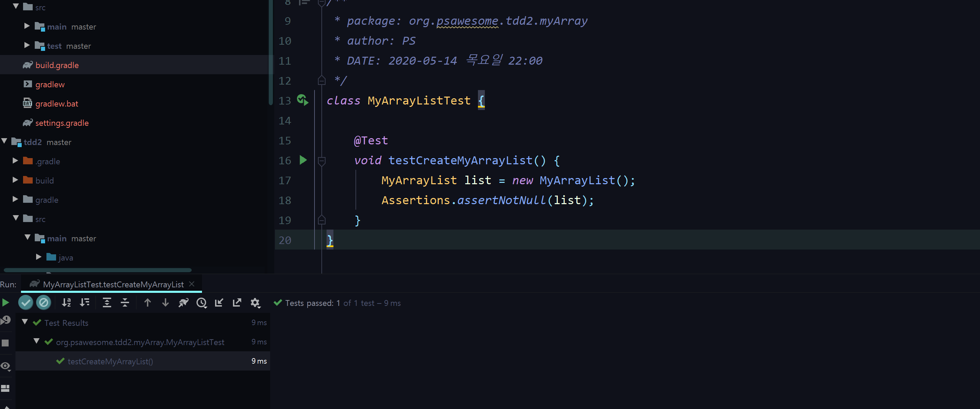Collapse the Test Results root node
980x409 pixels.
(25, 322)
